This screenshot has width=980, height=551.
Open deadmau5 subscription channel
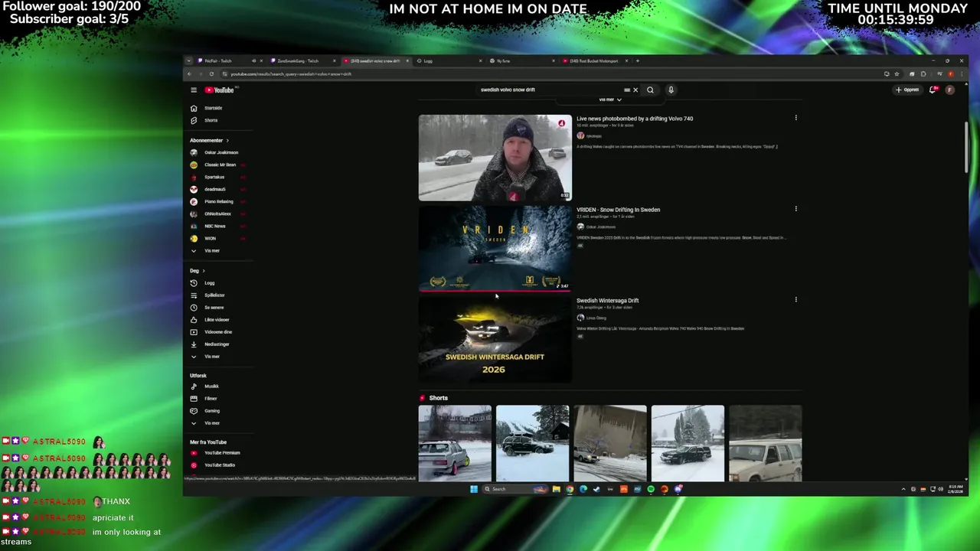pos(214,189)
